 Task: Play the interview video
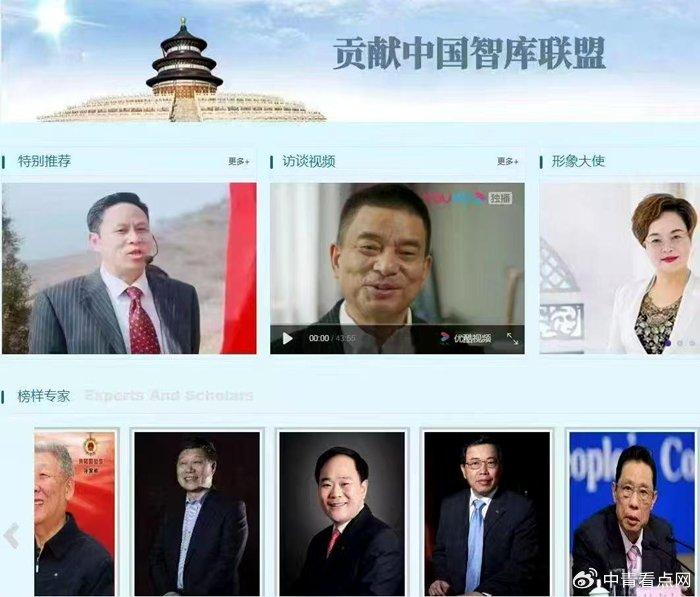click(x=288, y=338)
